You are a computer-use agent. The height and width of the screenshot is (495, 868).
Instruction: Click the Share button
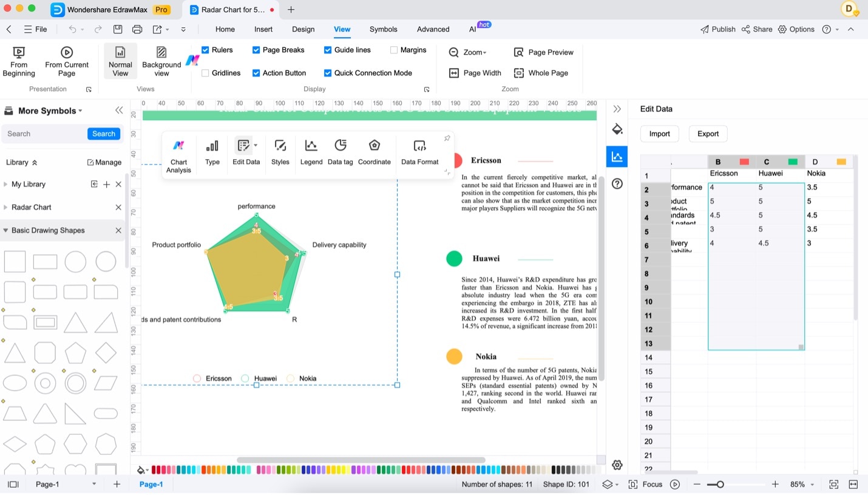[757, 29]
